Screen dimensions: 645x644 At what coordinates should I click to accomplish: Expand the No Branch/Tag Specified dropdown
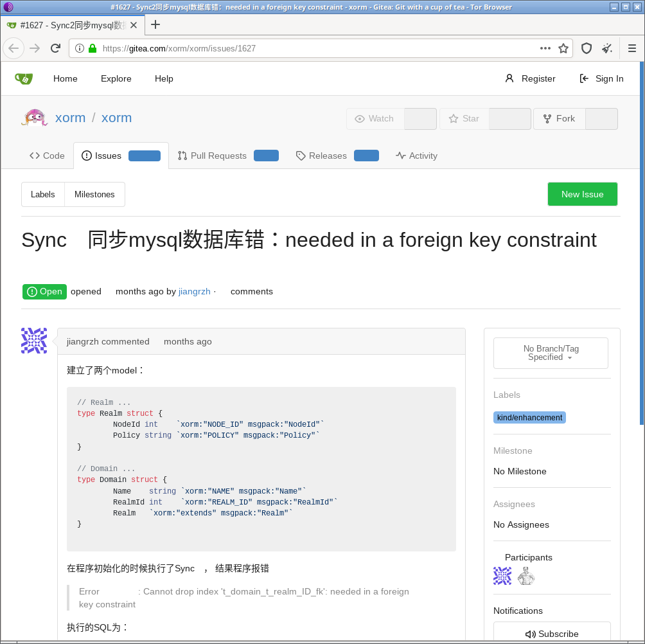point(551,353)
